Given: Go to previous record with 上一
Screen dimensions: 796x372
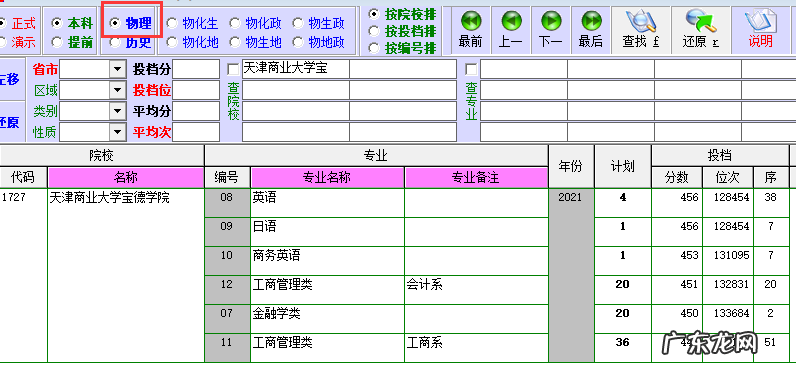Looking at the screenshot, I should click(x=511, y=30).
